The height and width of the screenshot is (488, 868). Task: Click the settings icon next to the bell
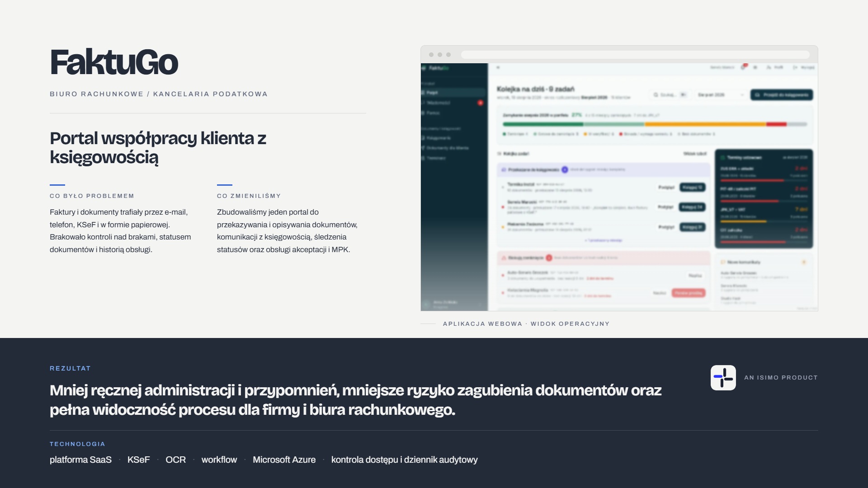tap(755, 67)
